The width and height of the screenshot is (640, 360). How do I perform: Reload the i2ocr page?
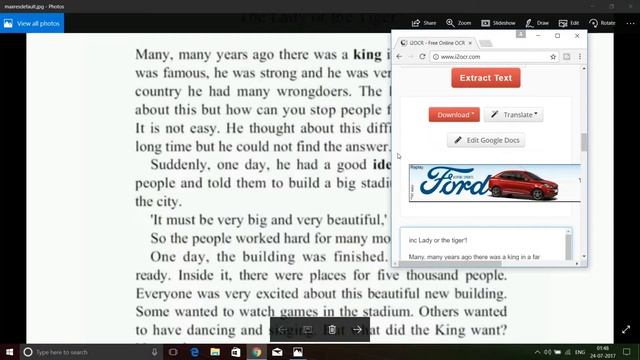(422, 57)
